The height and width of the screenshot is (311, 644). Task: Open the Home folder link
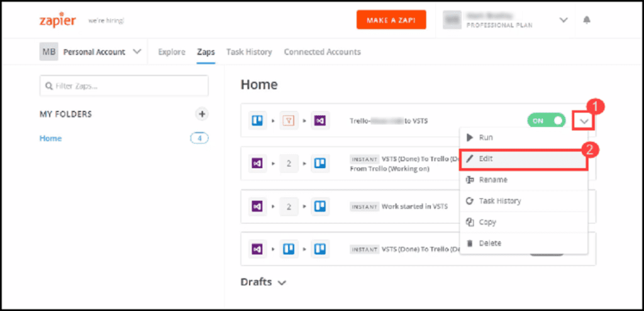pos(50,138)
